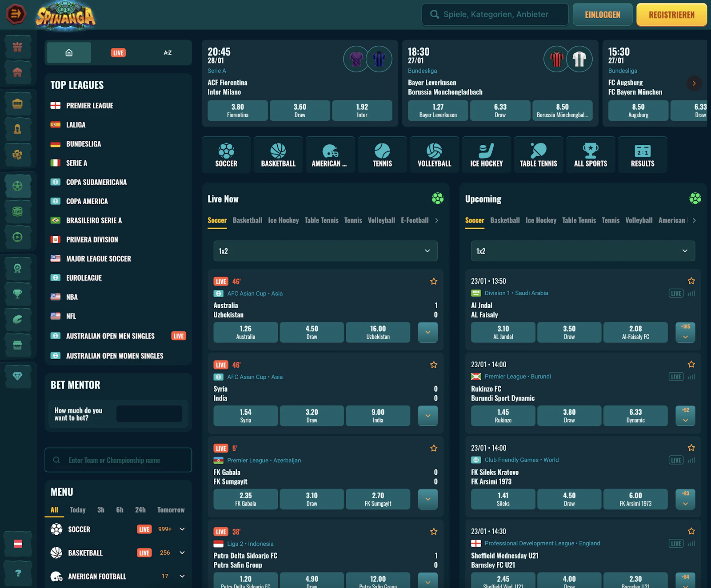711x588 pixels.
Task: Favorite the Australia vs Uzbekistan live match
Action: pyautogui.click(x=433, y=281)
